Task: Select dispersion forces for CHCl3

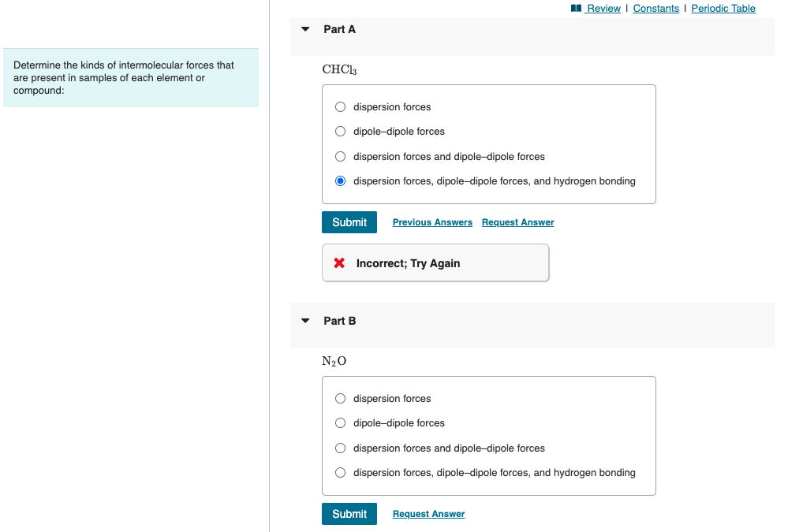Action: coord(341,107)
